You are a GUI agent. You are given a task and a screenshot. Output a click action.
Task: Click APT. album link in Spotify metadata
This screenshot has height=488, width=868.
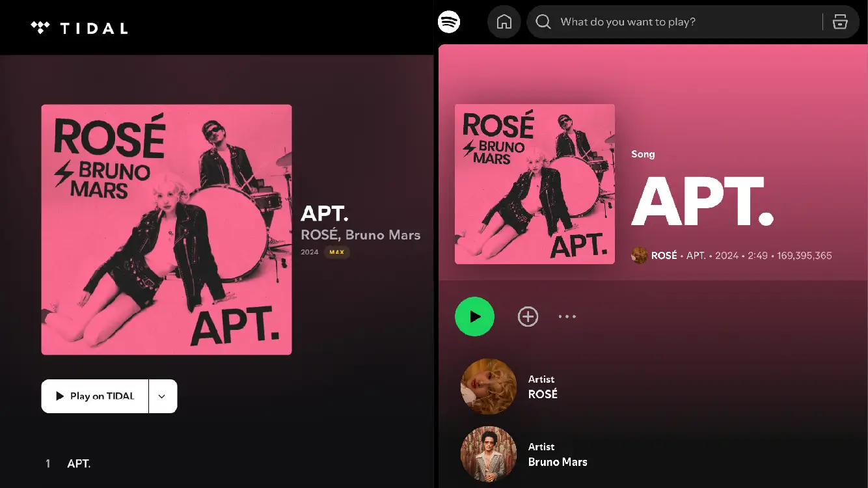(x=696, y=256)
